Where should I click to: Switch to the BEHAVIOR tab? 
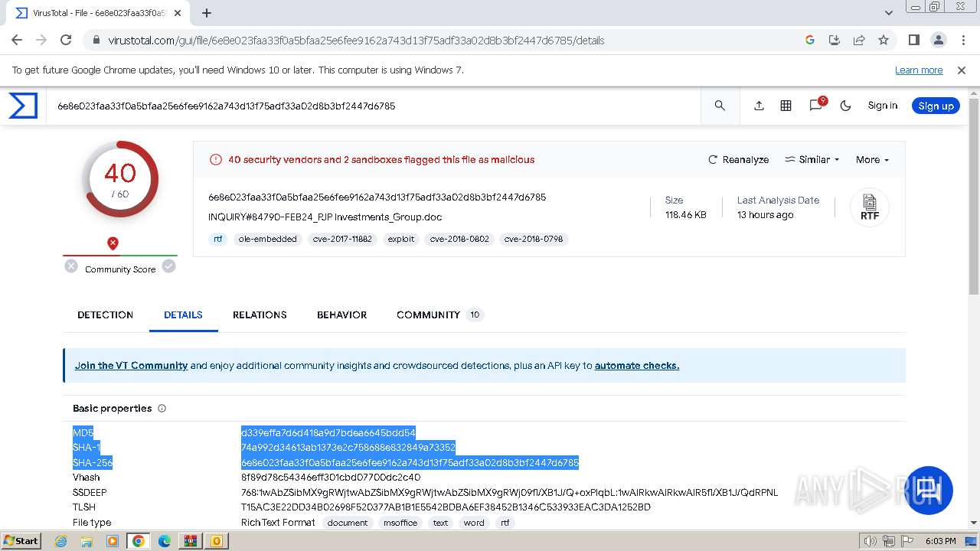(341, 315)
